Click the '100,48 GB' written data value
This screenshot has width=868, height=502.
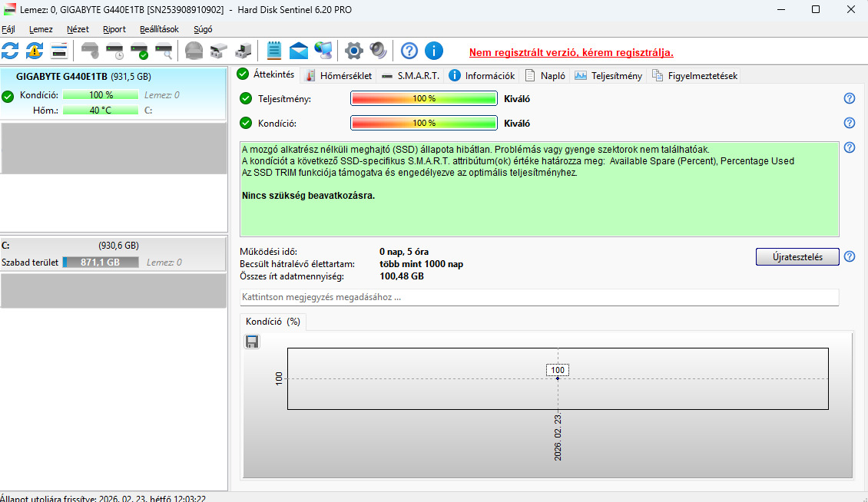pos(402,276)
